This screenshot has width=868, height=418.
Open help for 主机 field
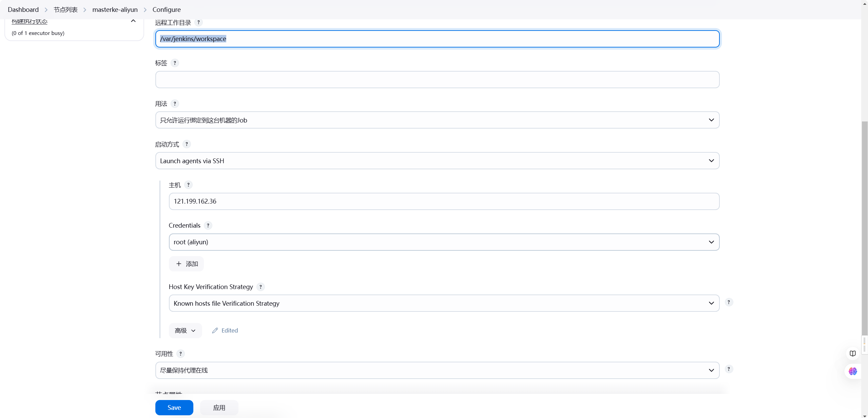[x=188, y=185]
